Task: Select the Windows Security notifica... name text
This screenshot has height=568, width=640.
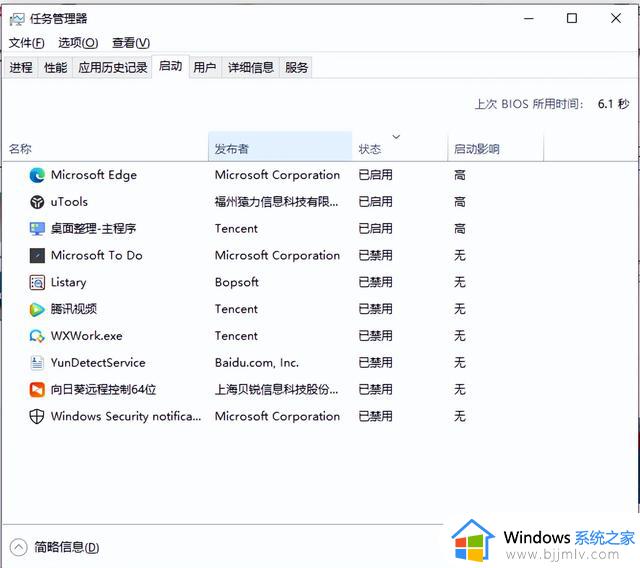Action: (126, 417)
